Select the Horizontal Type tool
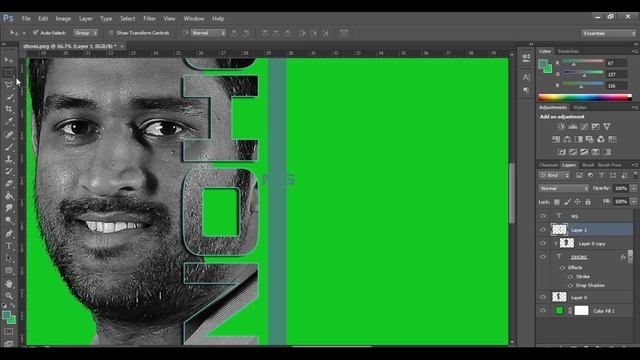 click(x=9, y=246)
